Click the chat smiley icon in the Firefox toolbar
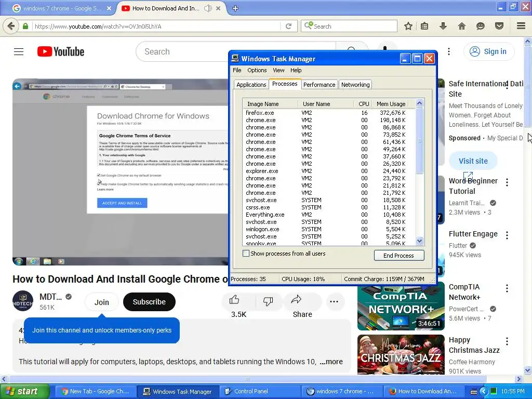This screenshot has height=399, width=532. (480, 26)
